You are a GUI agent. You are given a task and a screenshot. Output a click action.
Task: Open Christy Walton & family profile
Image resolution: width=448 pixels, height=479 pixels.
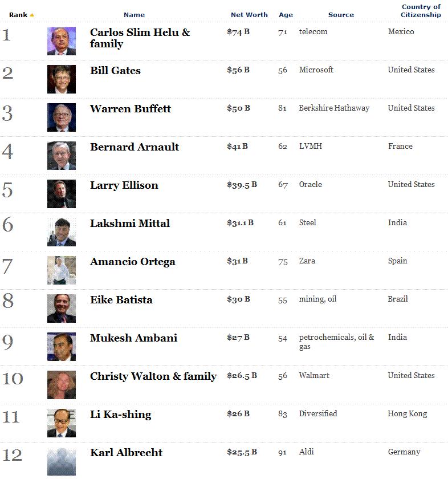pyautogui.click(x=153, y=376)
